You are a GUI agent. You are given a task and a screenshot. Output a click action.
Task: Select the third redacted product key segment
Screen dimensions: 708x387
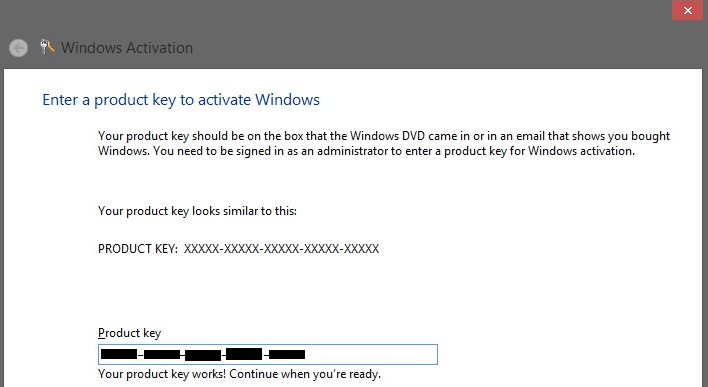[203, 355]
